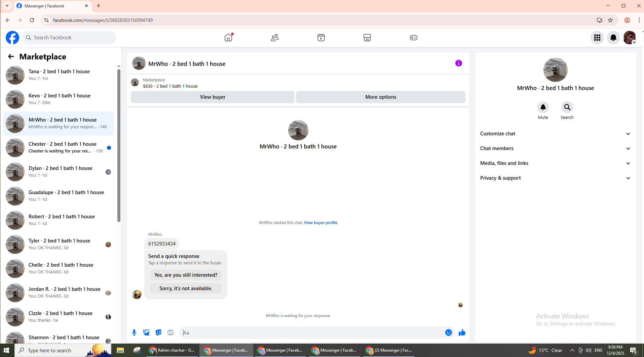Show hidden system tray icons
This screenshot has height=357, width=644.
point(572,350)
